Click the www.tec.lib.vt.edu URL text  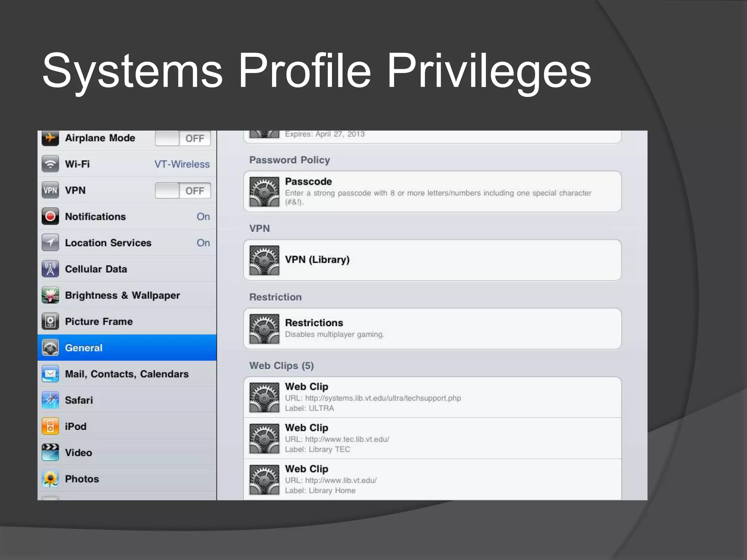(x=337, y=439)
